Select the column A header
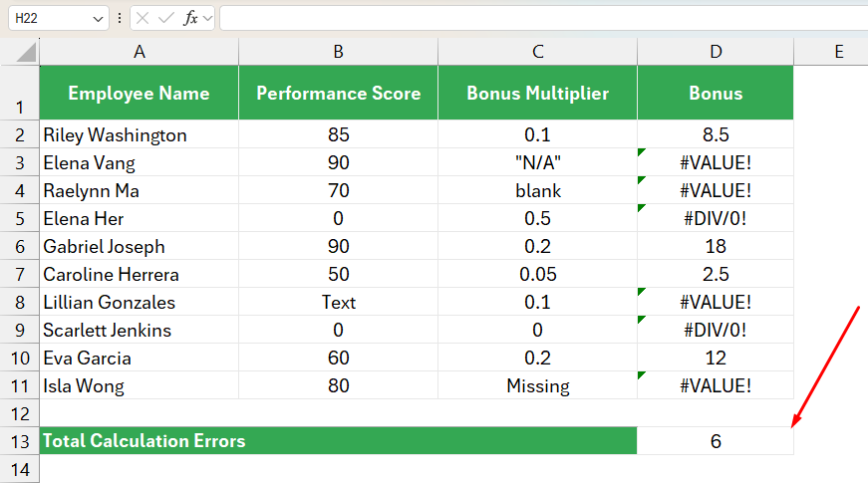 tap(139, 52)
